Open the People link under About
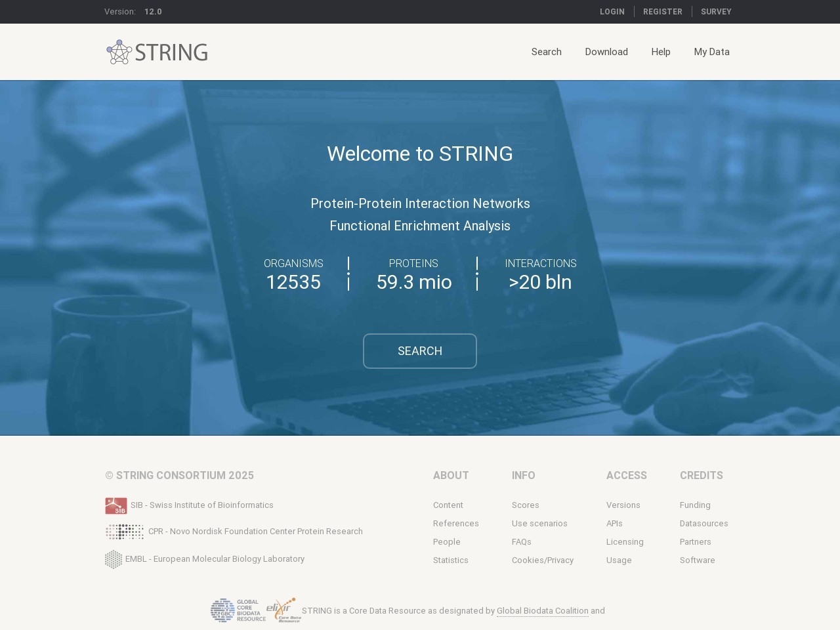 click(447, 542)
